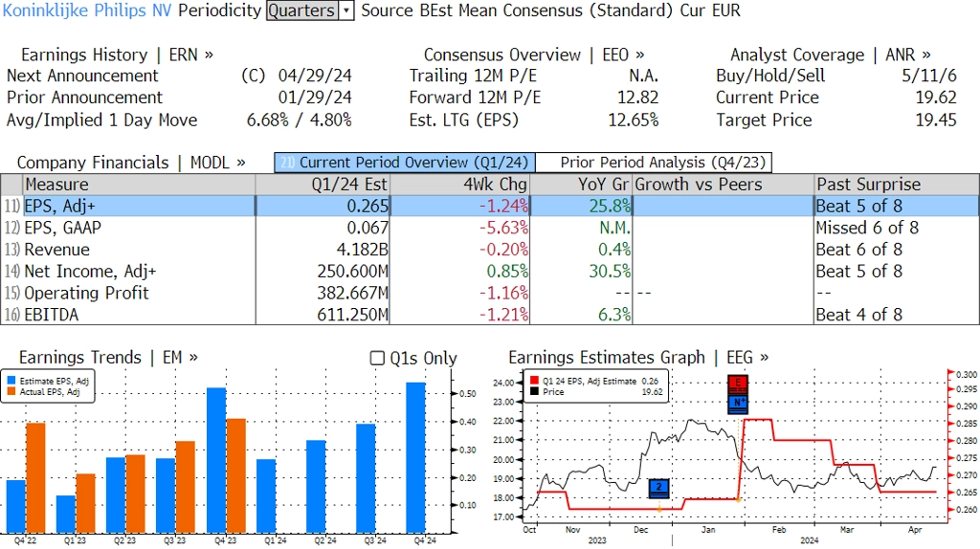Click the Measure column header
980x549 pixels.
click(139, 185)
